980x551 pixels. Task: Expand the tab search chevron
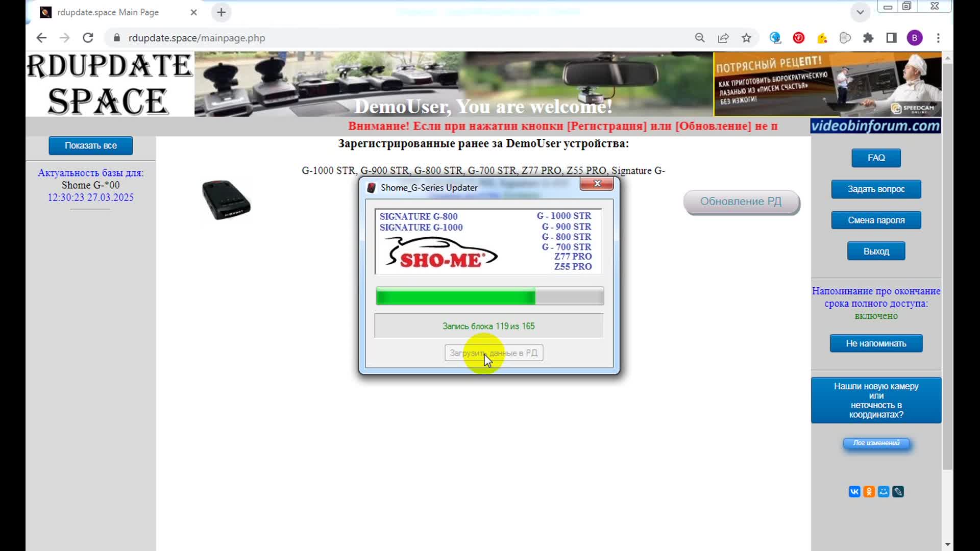860,12
